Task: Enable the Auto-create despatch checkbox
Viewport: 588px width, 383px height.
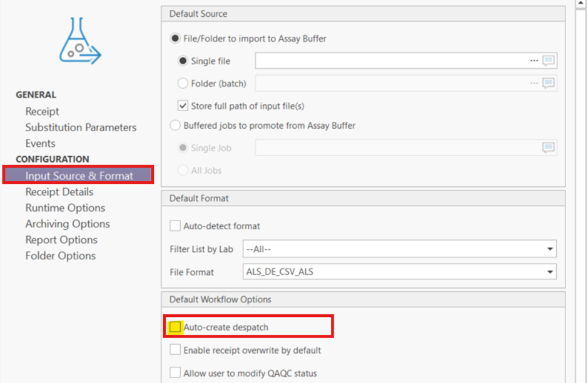Action: 175,326
